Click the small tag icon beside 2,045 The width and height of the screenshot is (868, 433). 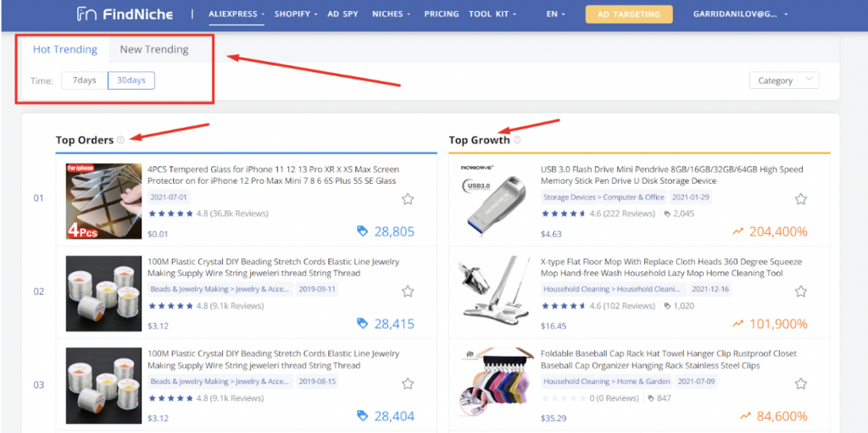pos(667,214)
